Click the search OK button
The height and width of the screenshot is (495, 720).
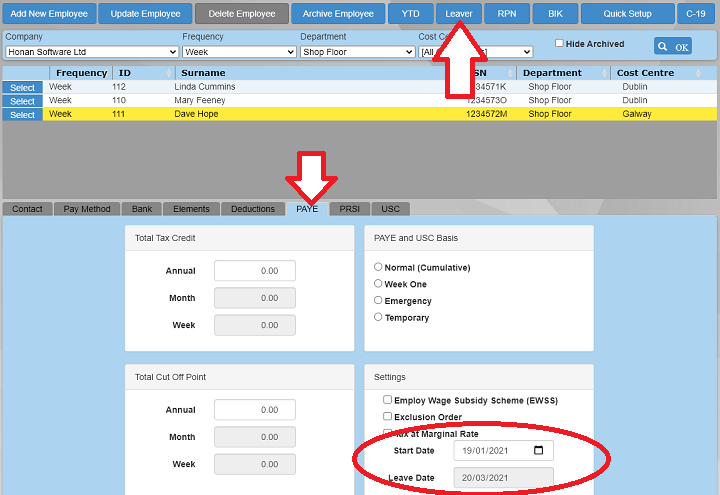tap(672, 46)
